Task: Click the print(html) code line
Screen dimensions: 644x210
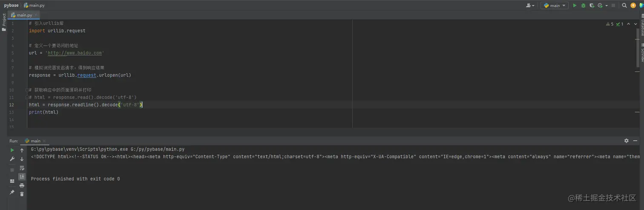Action: click(43, 112)
